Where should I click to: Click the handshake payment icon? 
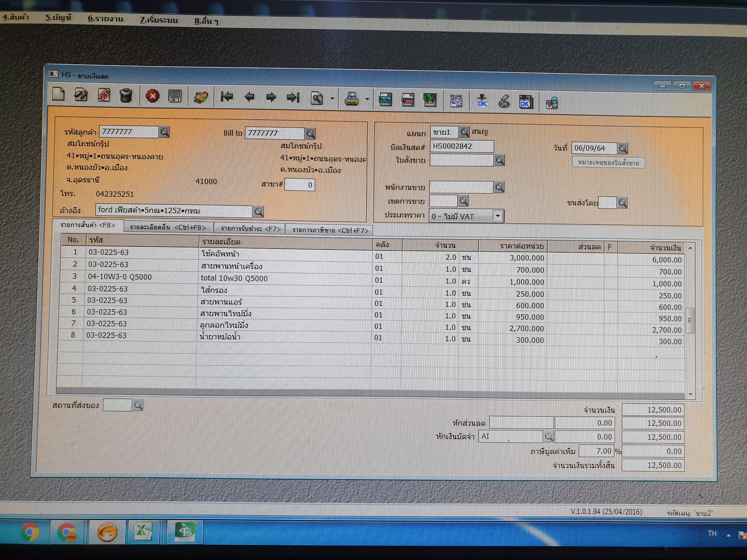coord(201,97)
